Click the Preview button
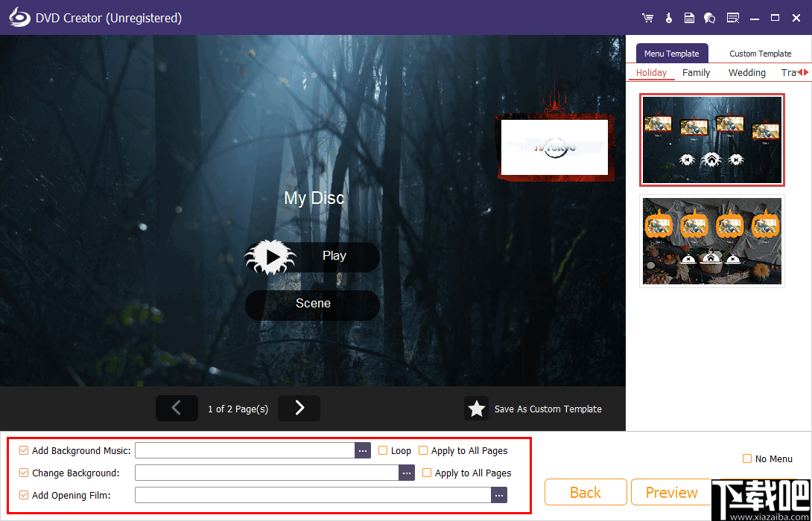Viewport: 812px width, 521px height. point(670,492)
